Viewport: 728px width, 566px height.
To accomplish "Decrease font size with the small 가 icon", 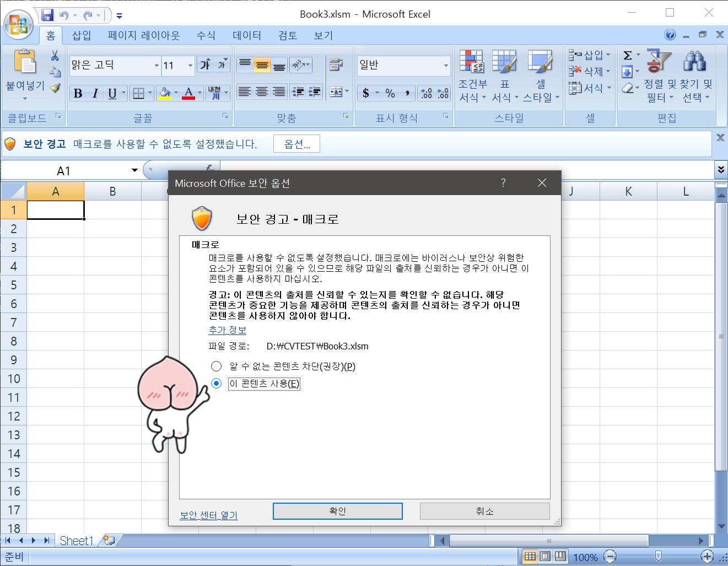I will point(222,64).
